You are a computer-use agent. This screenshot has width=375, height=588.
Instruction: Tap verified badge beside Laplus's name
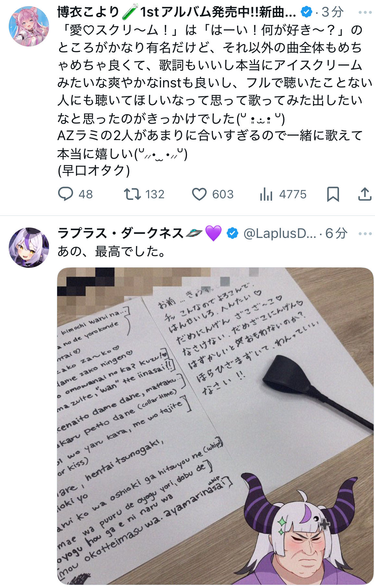232,233
